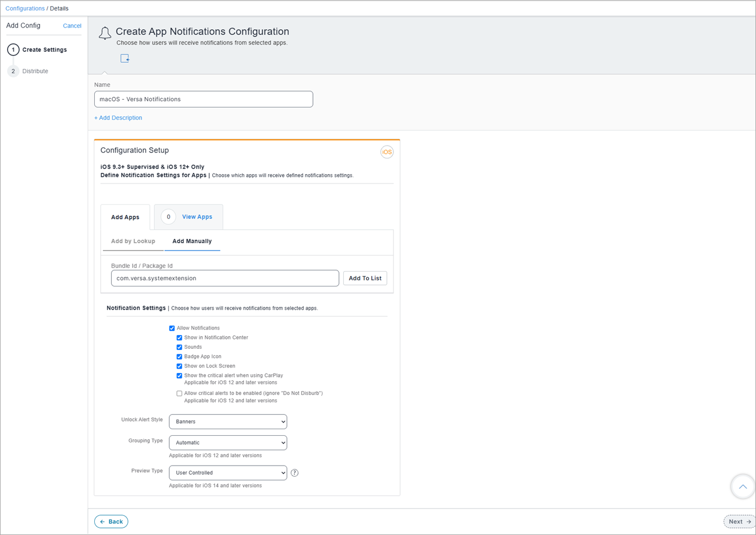Click the step 2 Distribute circle
Screen dimensions: 756x535
(x=13, y=71)
